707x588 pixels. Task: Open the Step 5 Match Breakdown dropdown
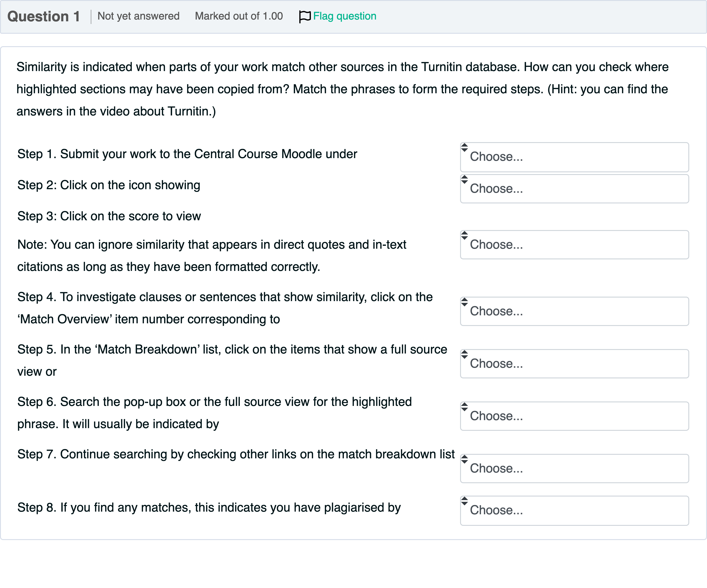574,364
